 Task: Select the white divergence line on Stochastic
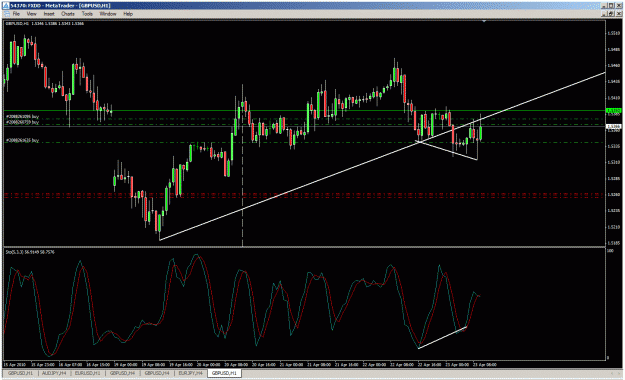(x=442, y=338)
